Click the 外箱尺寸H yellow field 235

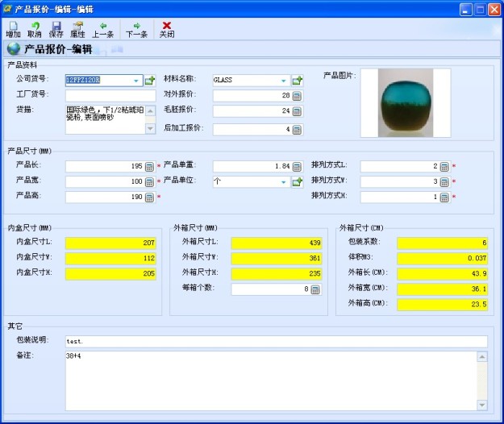pyautogui.click(x=277, y=274)
